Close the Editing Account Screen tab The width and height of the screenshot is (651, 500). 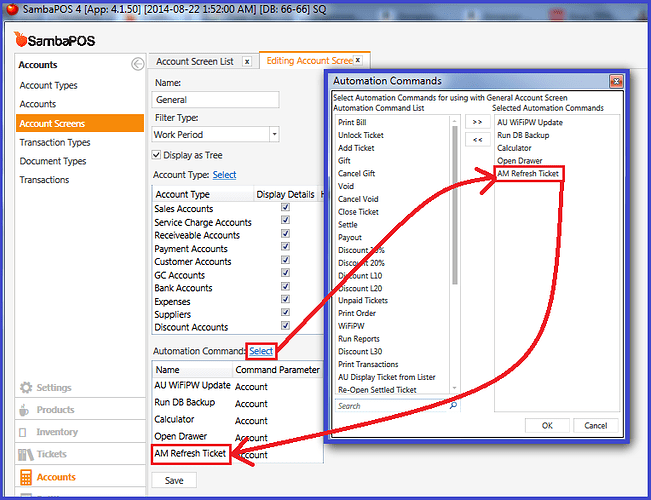357,60
